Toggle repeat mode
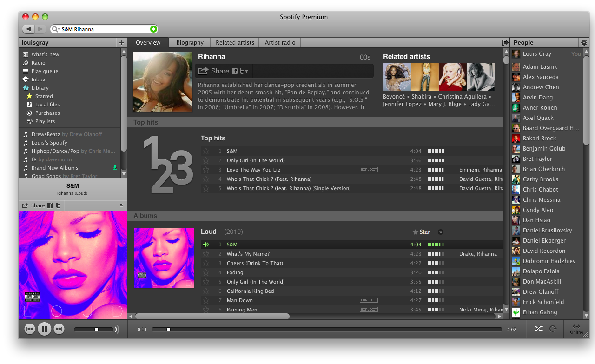595x364 pixels. pyautogui.click(x=553, y=329)
